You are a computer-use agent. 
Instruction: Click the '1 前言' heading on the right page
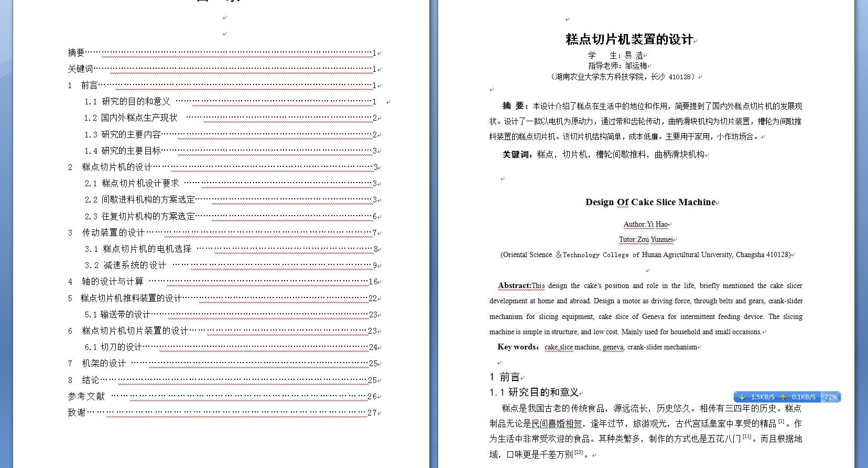pyautogui.click(x=505, y=377)
